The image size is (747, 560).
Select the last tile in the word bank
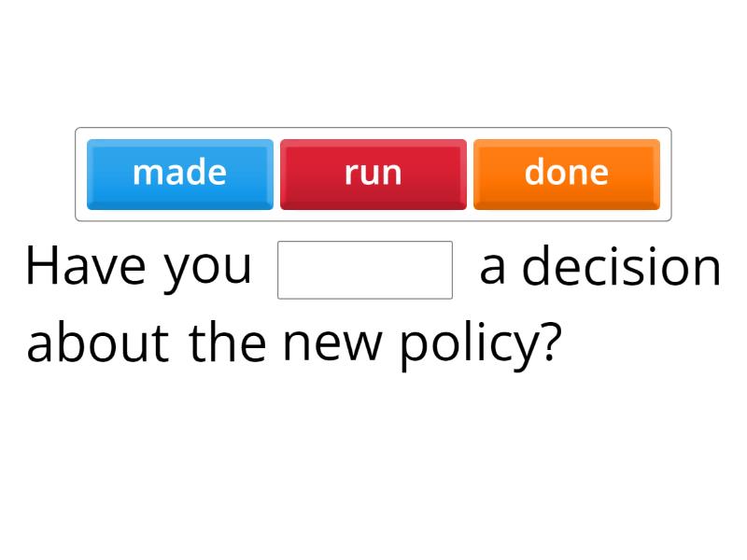[x=567, y=175]
